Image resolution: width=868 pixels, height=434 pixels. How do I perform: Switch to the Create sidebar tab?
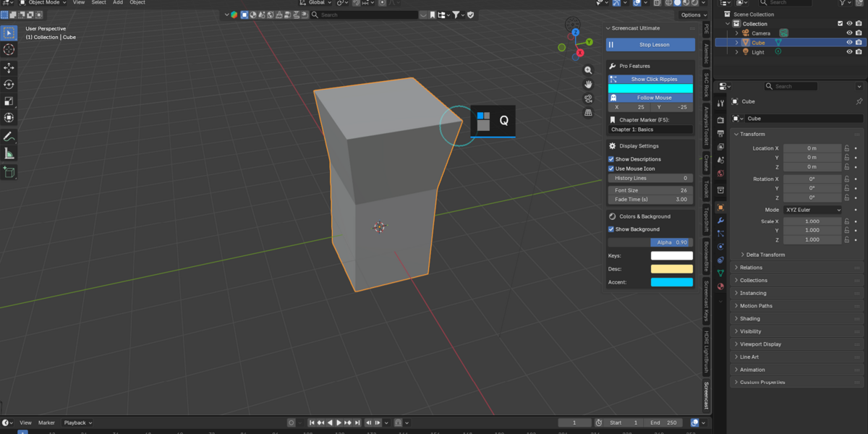(x=706, y=161)
